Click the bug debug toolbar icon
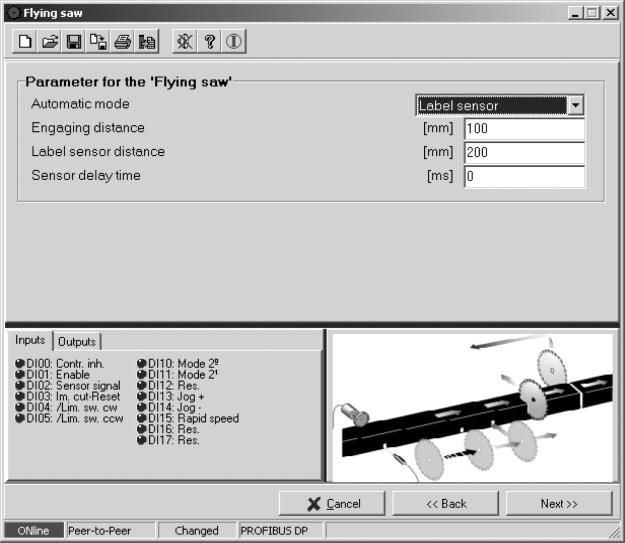This screenshot has height=543, width=625. [x=185, y=41]
